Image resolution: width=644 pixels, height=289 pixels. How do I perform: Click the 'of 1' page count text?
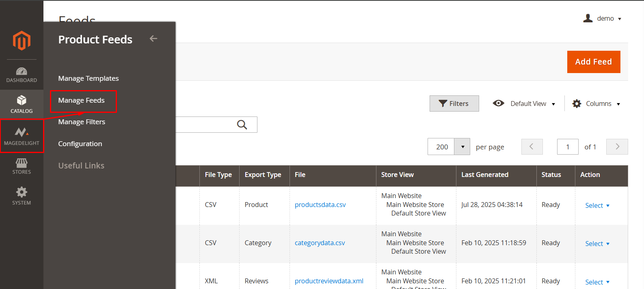pyautogui.click(x=590, y=147)
